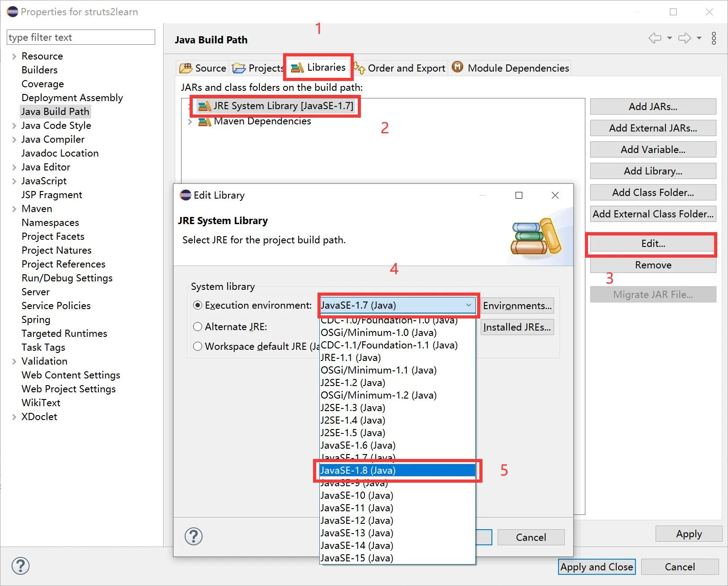The height and width of the screenshot is (586, 728).
Task: Focus the type filter text field
Action: (x=81, y=37)
